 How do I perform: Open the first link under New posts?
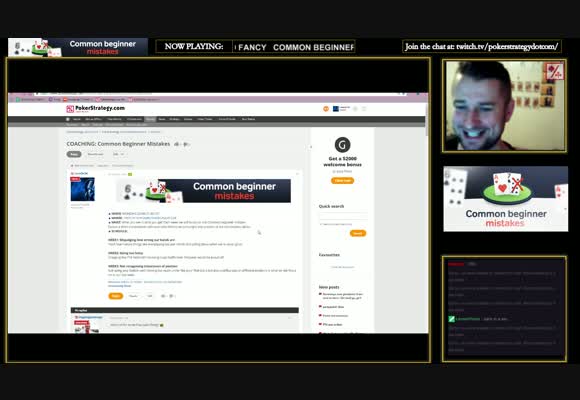[x=343, y=296]
